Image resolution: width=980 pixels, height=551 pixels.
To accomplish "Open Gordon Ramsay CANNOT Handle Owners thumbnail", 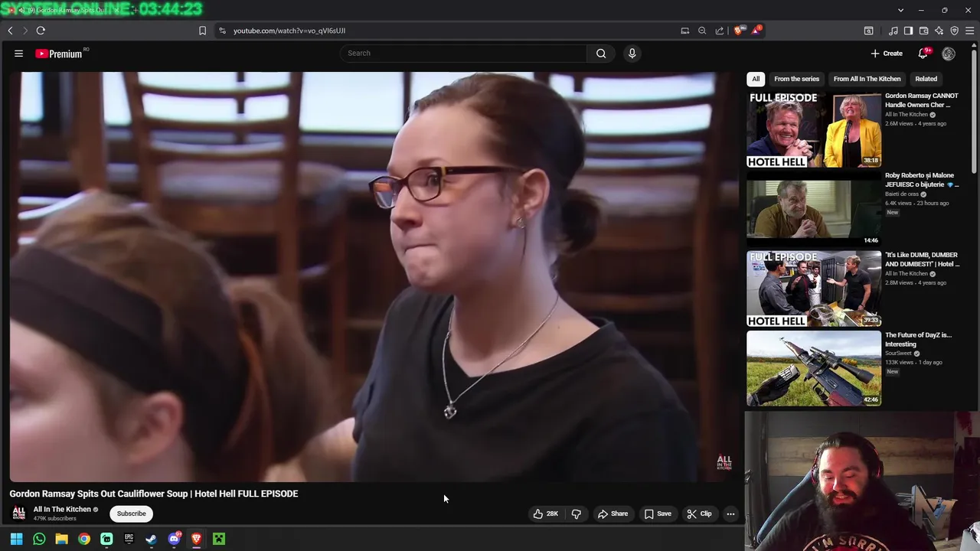I will (814, 130).
